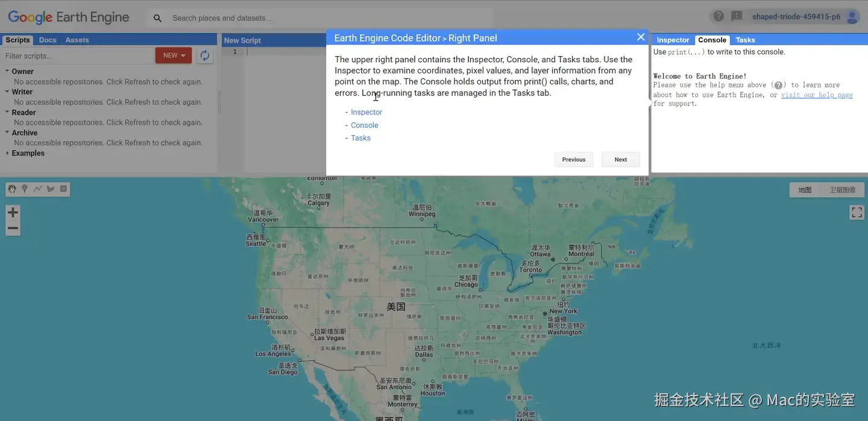Follow the Inspector link in dialog

tap(366, 112)
